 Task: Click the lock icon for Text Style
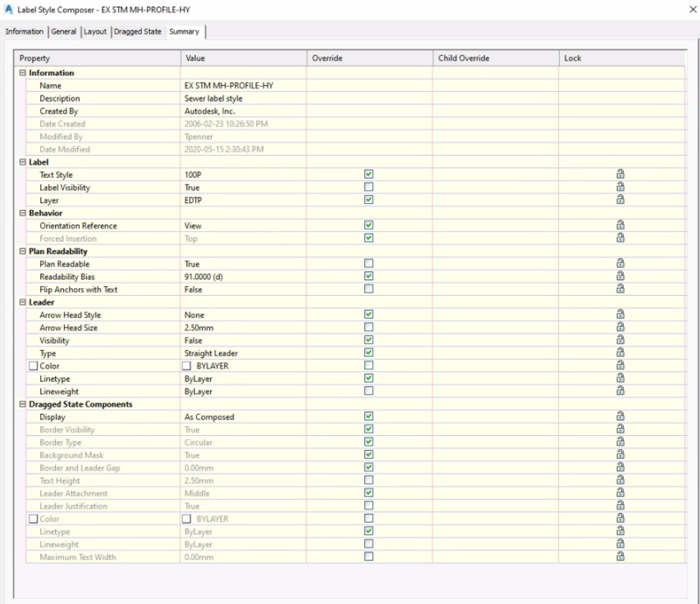[x=619, y=173]
